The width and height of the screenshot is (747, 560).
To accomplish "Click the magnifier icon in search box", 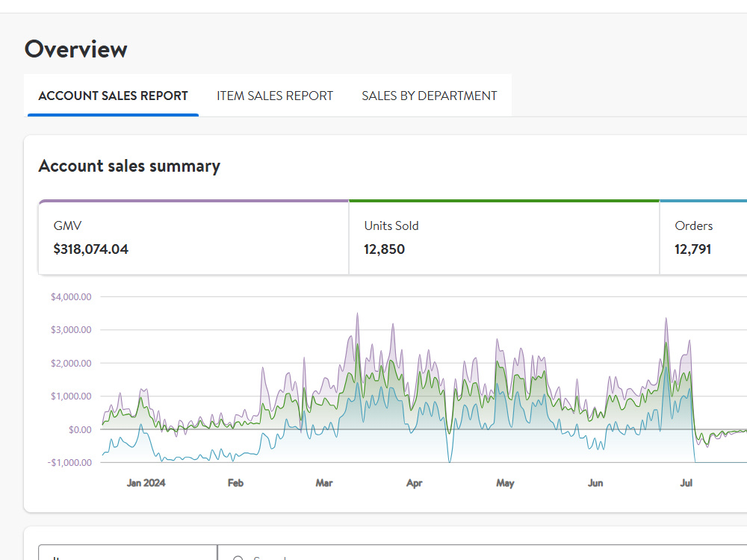I will pos(238,558).
